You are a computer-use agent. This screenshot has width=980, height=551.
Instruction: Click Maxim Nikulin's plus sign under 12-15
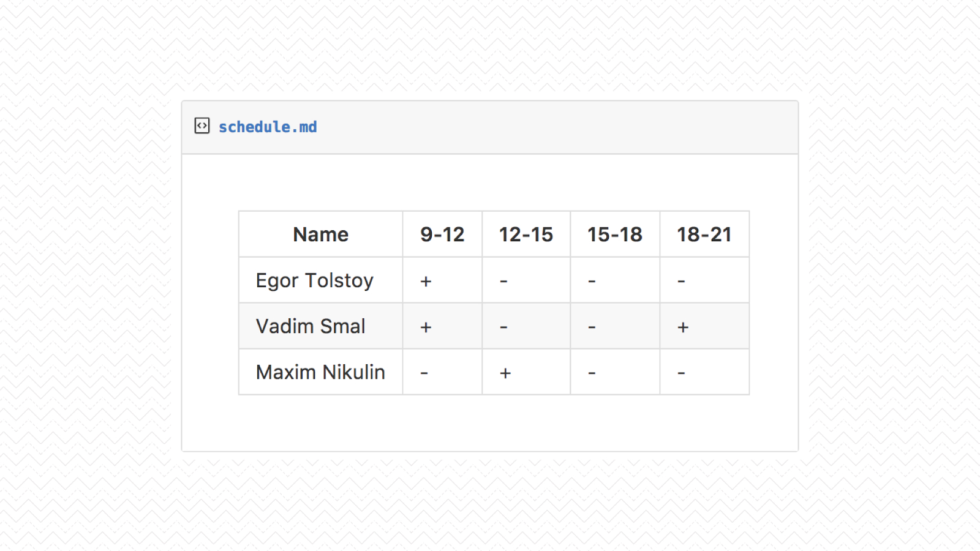point(505,373)
